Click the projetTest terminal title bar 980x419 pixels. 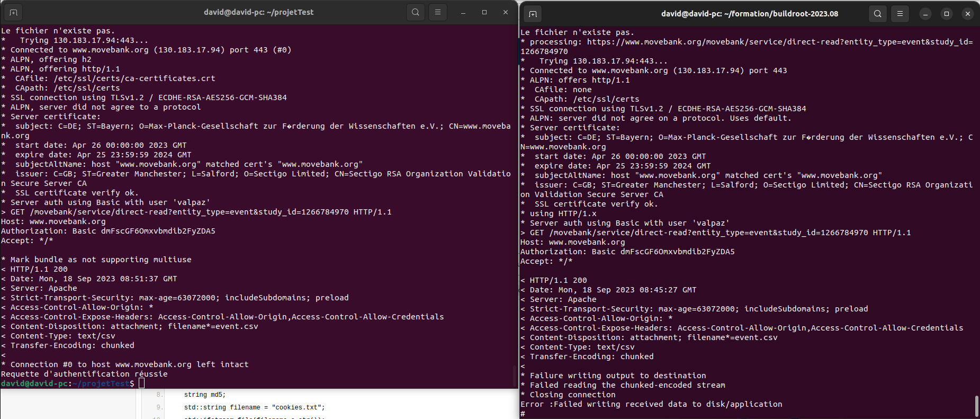(x=259, y=12)
